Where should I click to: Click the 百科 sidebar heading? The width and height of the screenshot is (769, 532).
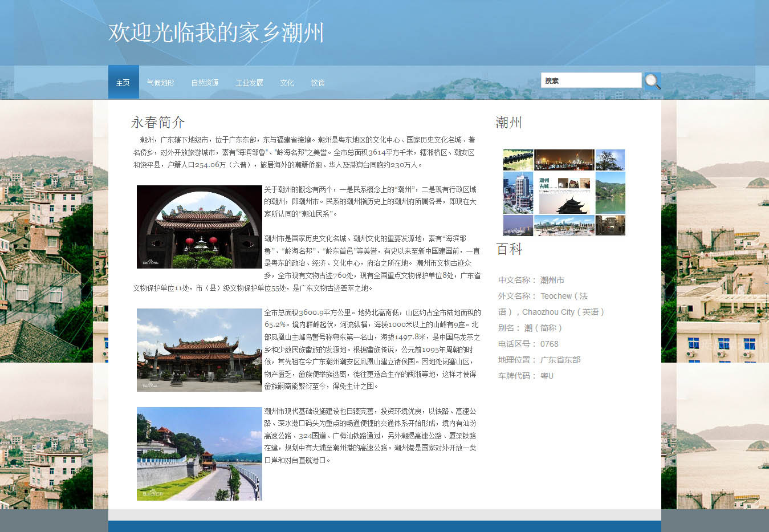pos(509,249)
